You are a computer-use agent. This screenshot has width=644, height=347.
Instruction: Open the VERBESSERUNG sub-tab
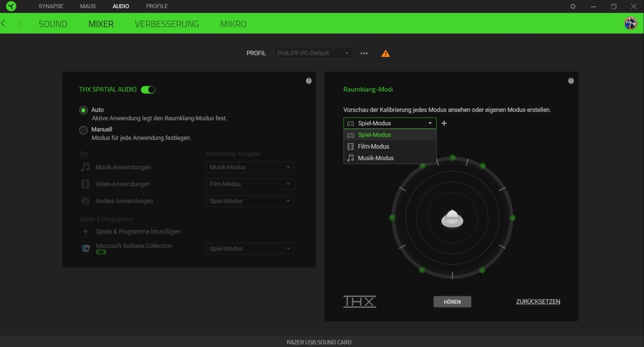click(167, 24)
